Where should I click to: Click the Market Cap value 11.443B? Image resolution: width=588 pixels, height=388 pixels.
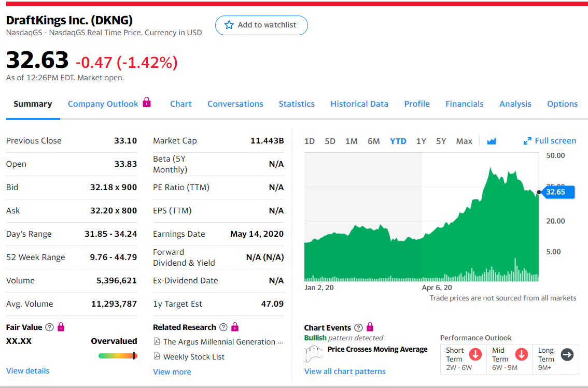click(x=267, y=141)
